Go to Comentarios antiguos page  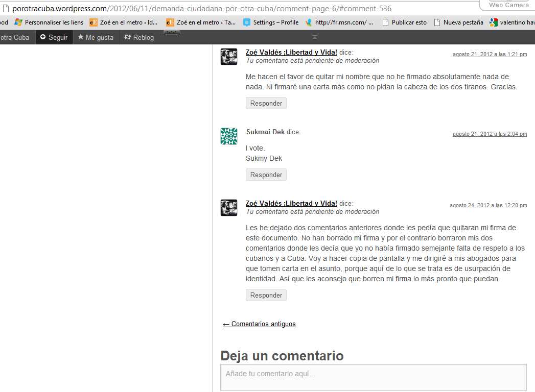[x=259, y=324]
